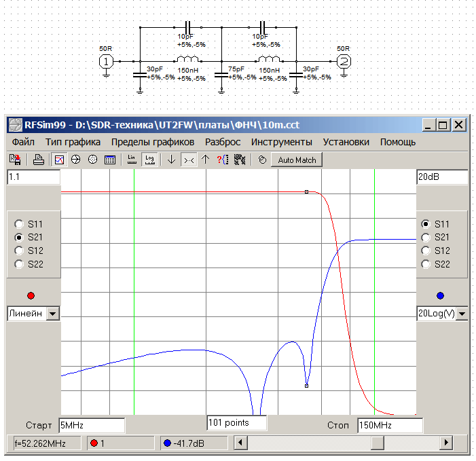Screen dimensions: 476x461
Task: Open the Линейн scale dropdown arrow
Action: click(52, 314)
